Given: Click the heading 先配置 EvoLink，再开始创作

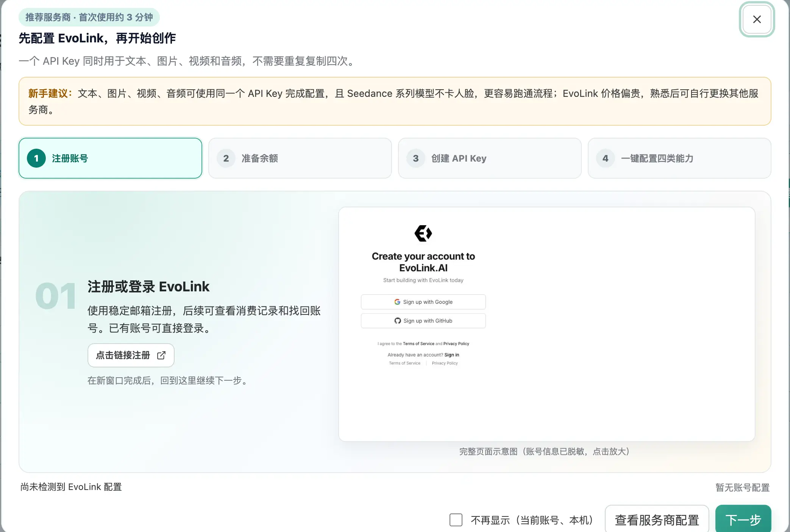Looking at the screenshot, I should pos(97,38).
